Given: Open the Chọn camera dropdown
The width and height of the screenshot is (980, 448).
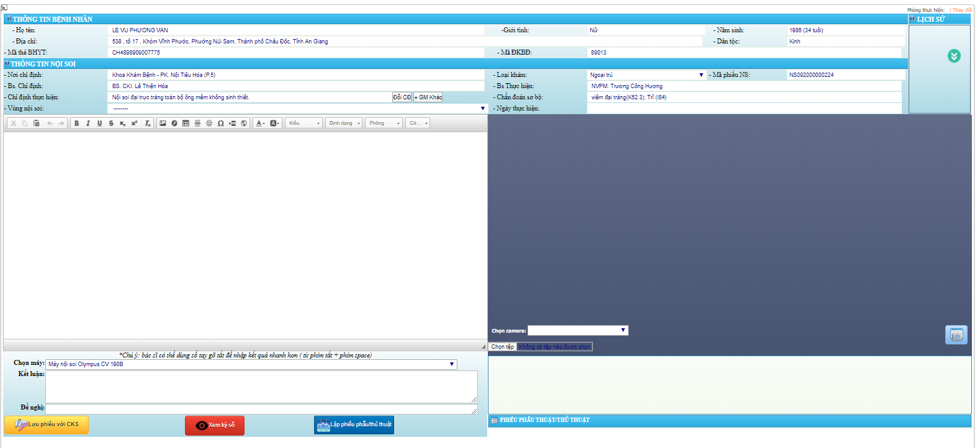Looking at the screenshot, I should coord(578,331).
